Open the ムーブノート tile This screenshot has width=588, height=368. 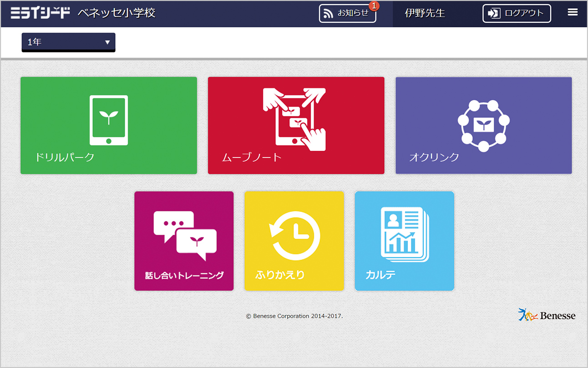point(296,125)
